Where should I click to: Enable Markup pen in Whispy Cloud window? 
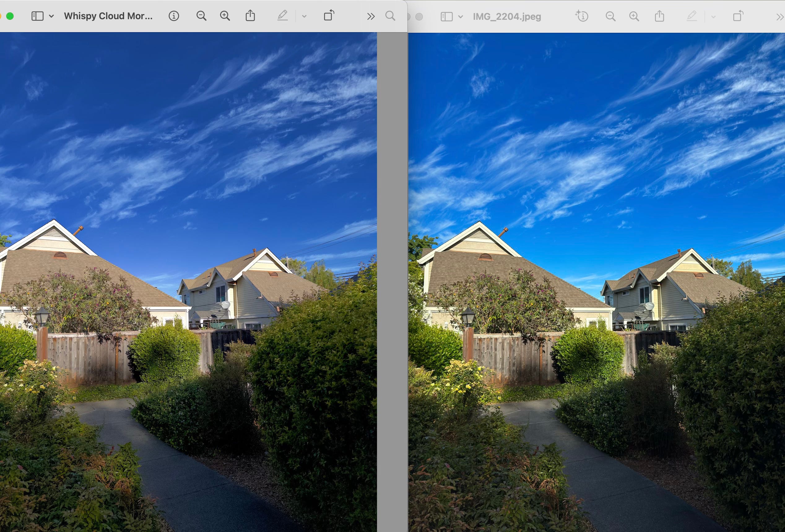click(x=282, y=16)
